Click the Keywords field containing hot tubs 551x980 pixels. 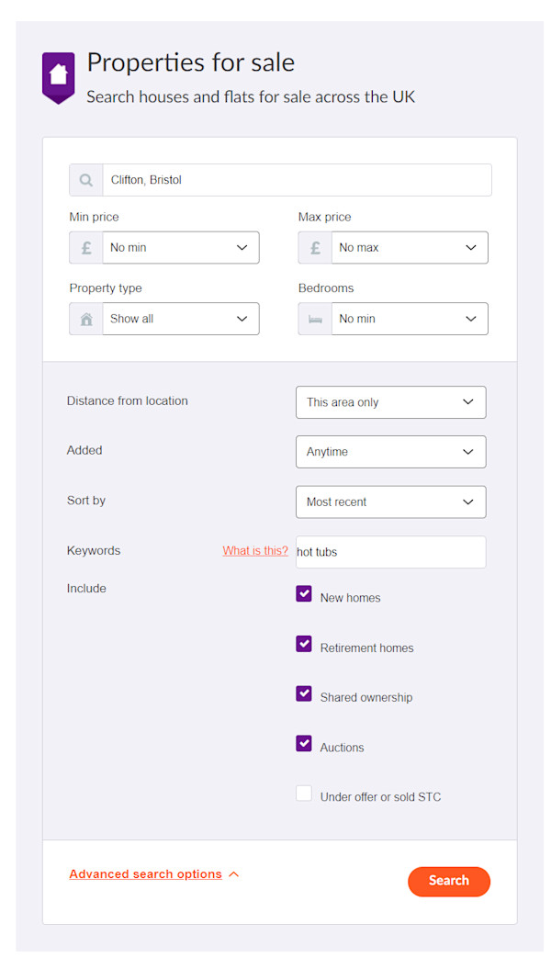(x=391, y=553)
